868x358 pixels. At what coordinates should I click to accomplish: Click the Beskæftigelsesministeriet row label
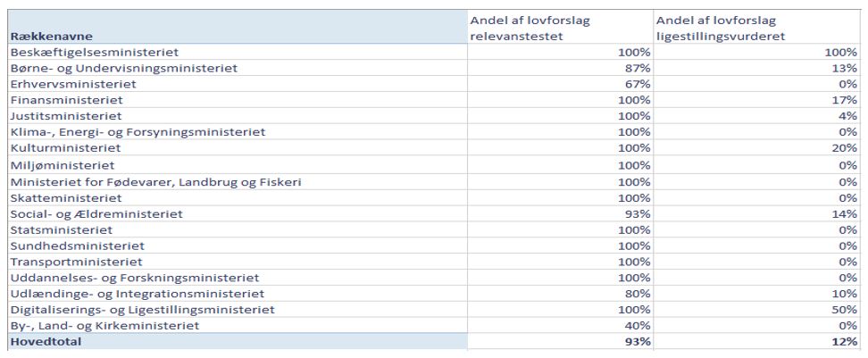pyautogui.click(x=94, y=54)
